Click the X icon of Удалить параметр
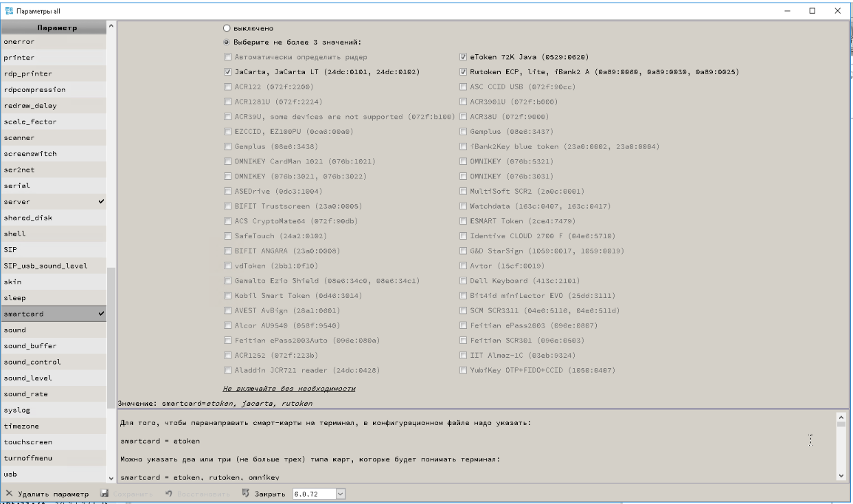 tap(9, 494)
